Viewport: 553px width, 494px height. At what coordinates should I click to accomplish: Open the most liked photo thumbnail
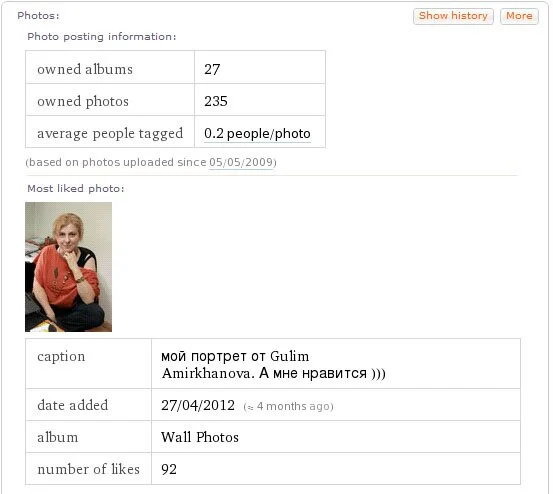[68, 267]
